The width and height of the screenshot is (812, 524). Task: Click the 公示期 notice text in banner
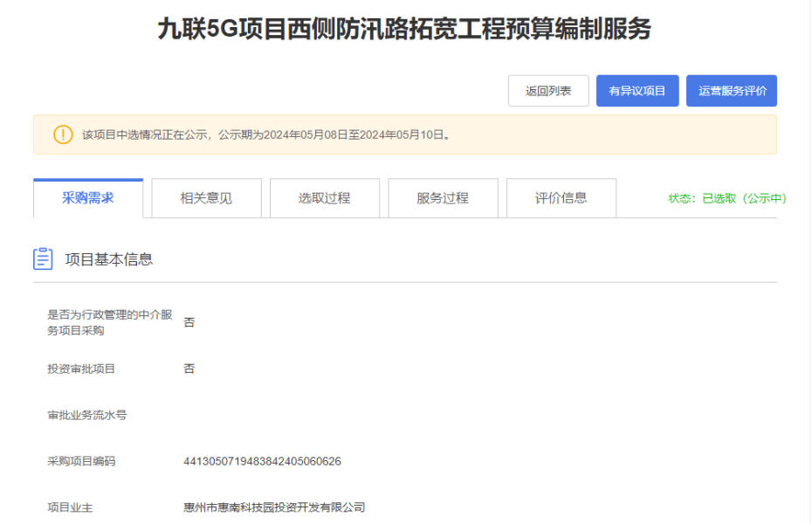point(267,134)
